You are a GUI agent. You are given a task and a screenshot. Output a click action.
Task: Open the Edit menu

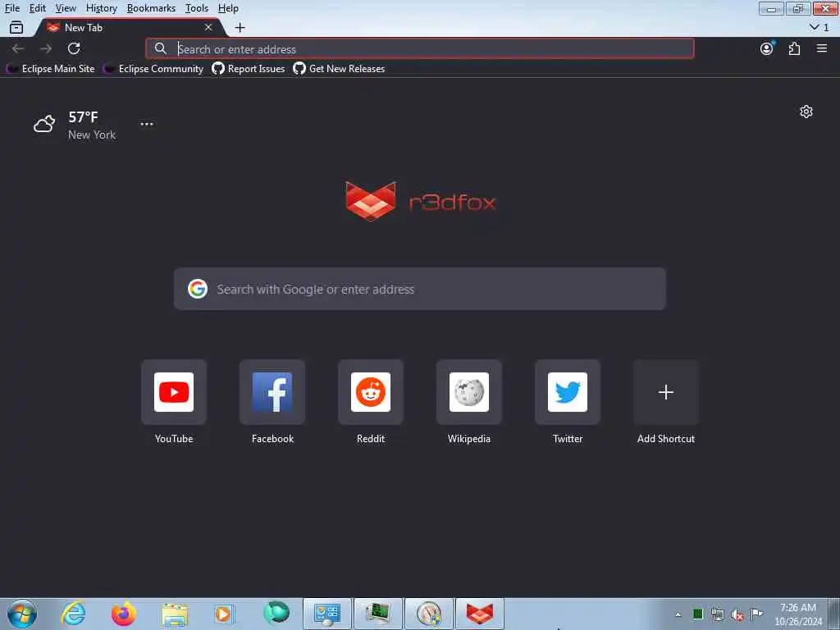(37, 8)
